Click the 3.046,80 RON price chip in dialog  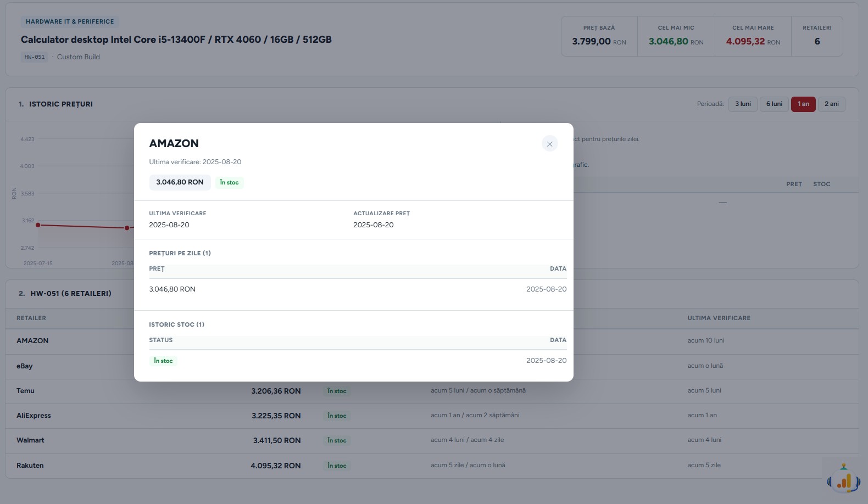click(180, 183)
